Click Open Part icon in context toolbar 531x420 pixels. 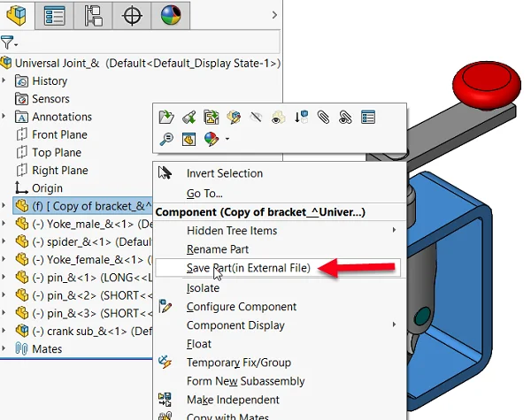166,117
